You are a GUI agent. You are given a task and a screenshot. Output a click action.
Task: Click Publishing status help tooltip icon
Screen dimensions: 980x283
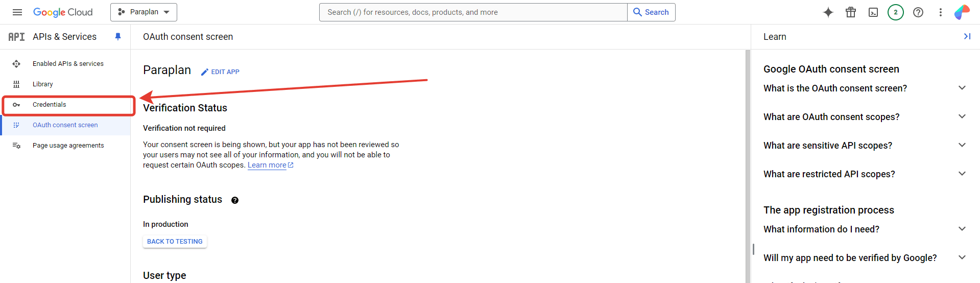tap(235, 200)
